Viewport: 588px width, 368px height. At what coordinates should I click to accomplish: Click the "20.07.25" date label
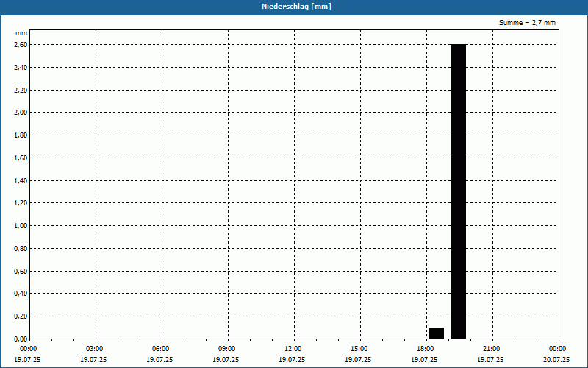(556, 360)
